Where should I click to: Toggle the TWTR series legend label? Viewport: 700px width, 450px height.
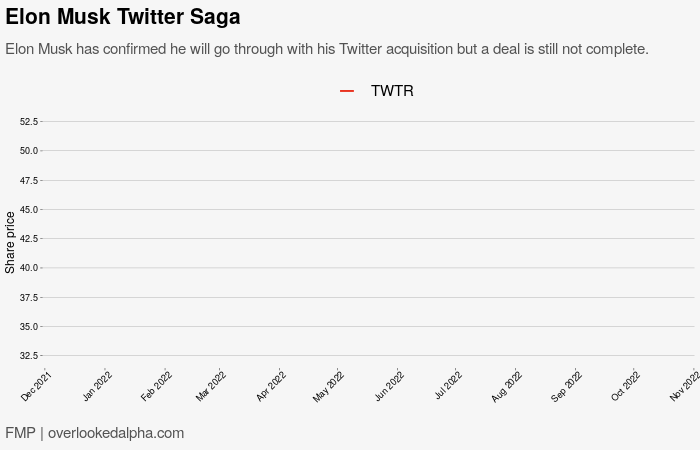pos(392,91)
